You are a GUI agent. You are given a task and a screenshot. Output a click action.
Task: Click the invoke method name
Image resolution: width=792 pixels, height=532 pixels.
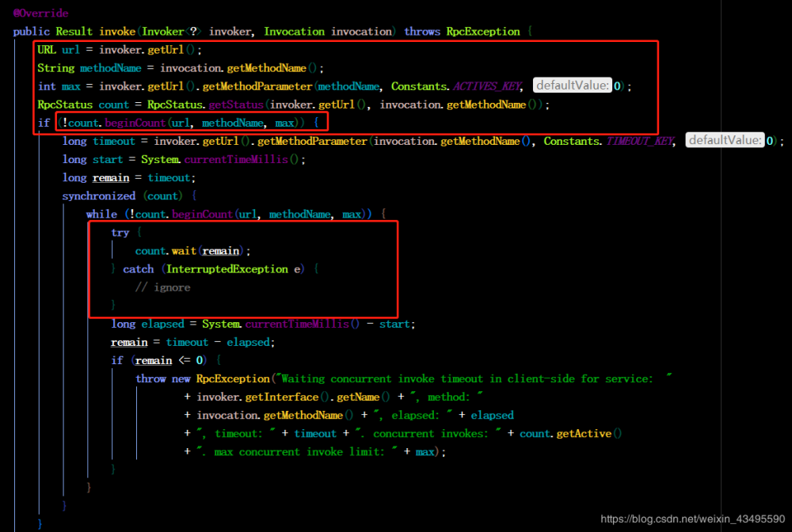click(x=117, y=32)
